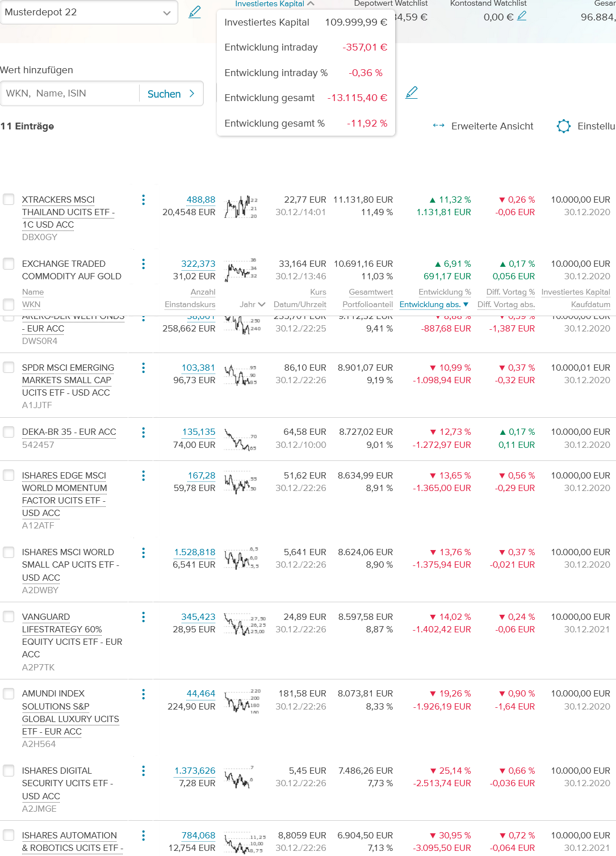Open the mini chart for Vanguard LifeStrategy 60%
Image resolution: width=616 pixels, height=856 pixels.
(241, 623)
